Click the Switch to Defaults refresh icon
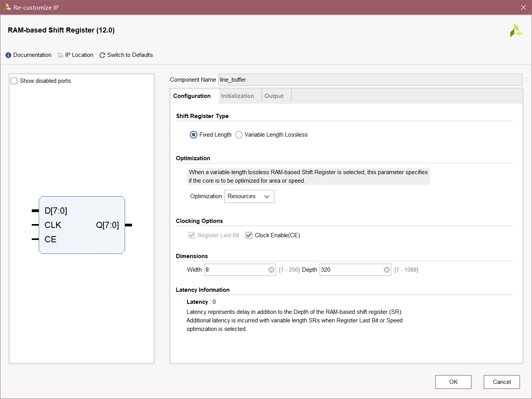 click(102, 55)
